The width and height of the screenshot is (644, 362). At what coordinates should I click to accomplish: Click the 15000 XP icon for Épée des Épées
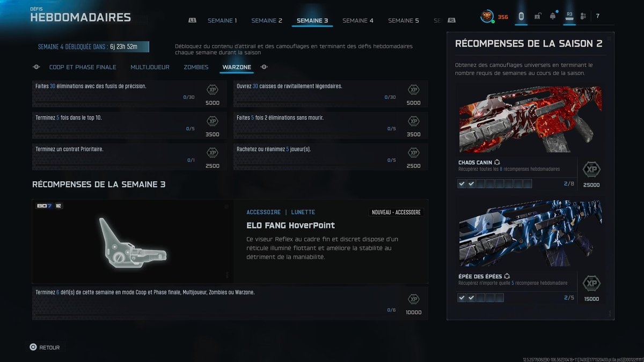pyautogui.click(x=591, y=284)
